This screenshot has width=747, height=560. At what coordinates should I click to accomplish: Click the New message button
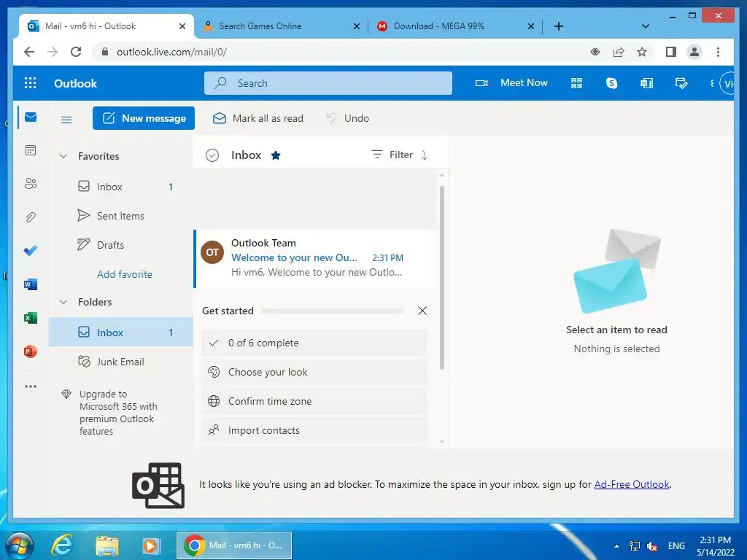[144, 118]
